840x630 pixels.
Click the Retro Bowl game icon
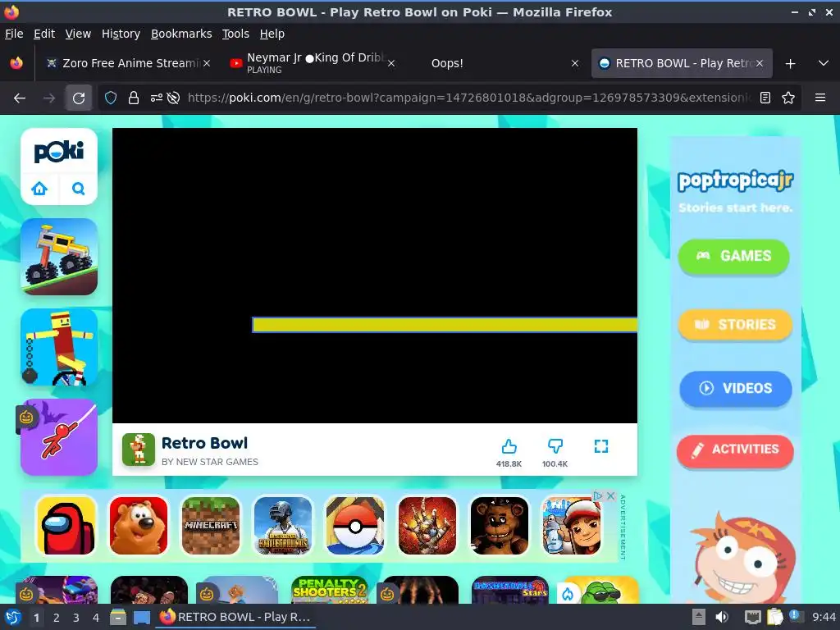(x=138, y=450)
